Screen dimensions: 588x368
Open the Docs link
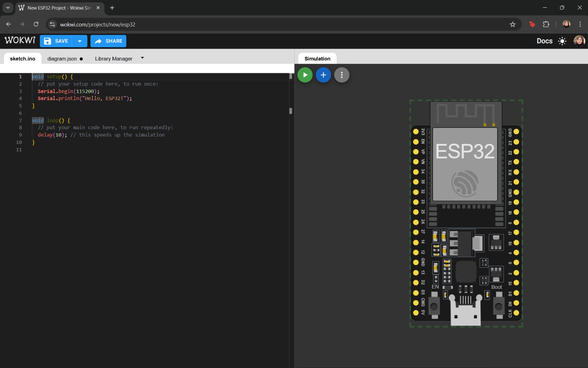(x=544, y=41)
